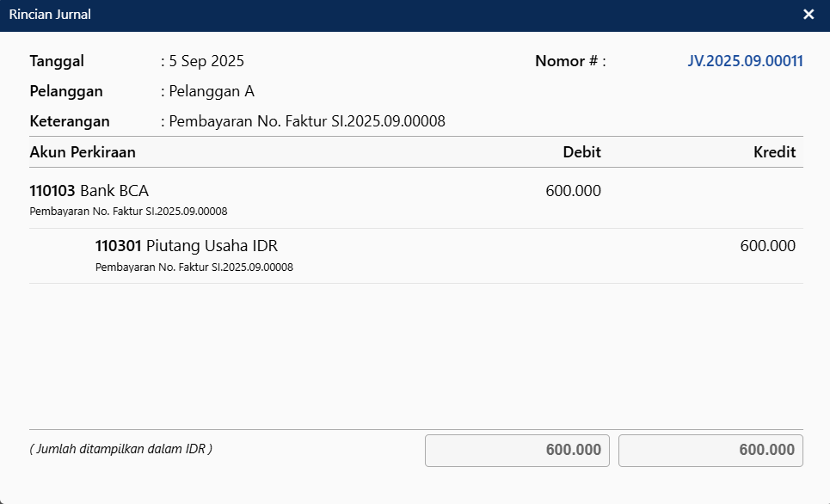Viewport: 830px width, 504px height.
Task: Click the Akun Perkiraan column header
Action: tap(83, 152)
